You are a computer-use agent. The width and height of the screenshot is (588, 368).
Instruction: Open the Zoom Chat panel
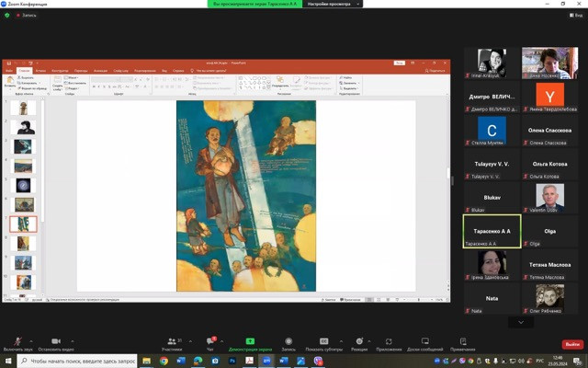(x=209, y=341)
